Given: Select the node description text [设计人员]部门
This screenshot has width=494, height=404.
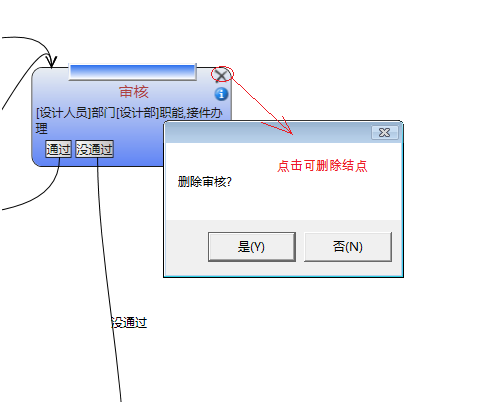Looking at the screenshot, I should (75, 113).
